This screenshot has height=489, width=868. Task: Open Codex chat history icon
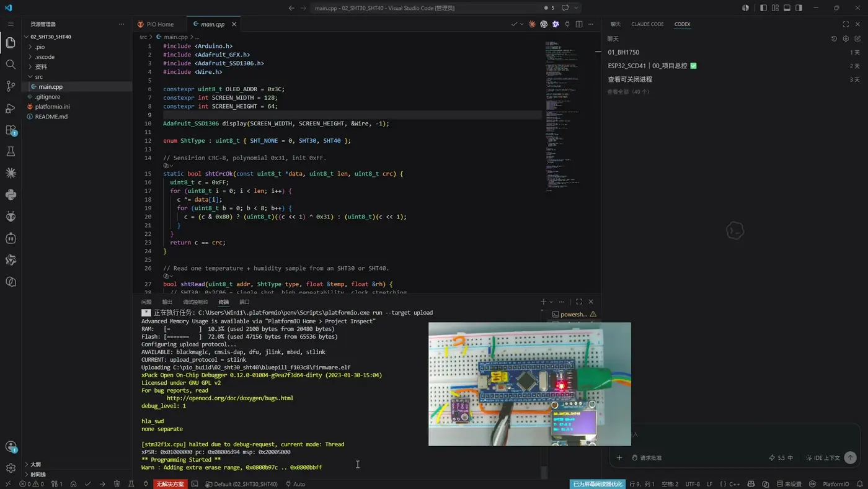pos(834,38)
